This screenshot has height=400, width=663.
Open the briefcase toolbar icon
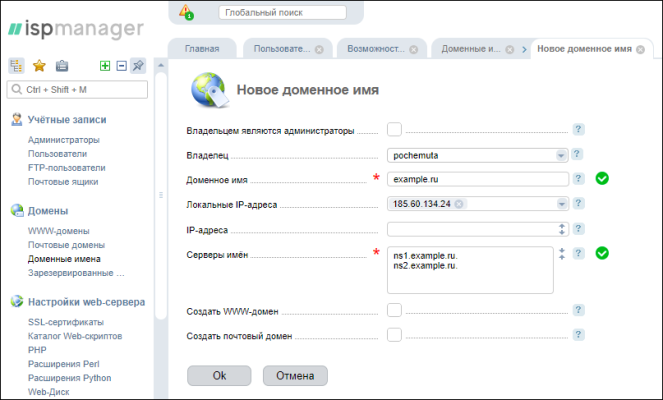click(x=62, y=66)
